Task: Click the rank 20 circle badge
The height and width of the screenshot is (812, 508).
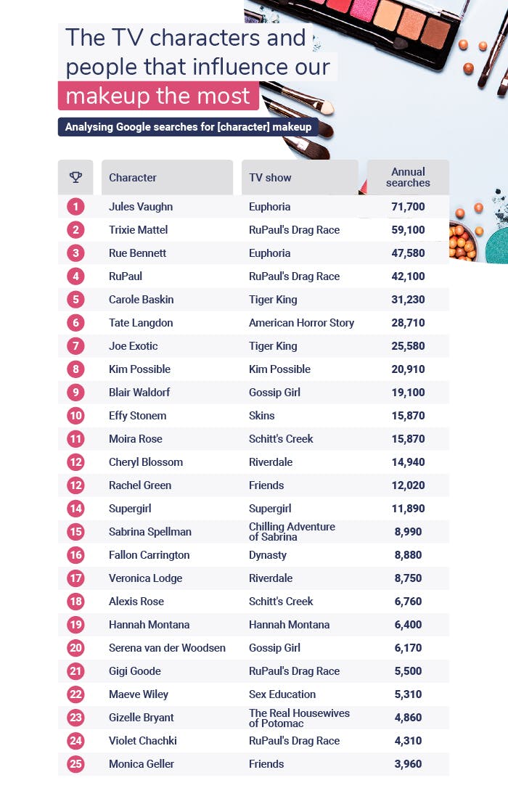Action: pyautogui.click(x=75, y=648)
